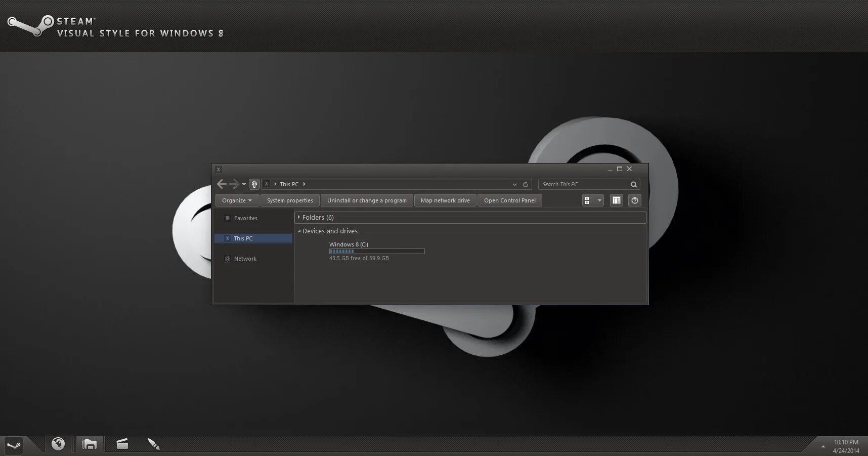868x456 pixels.
Task: Expand the arrow after 'This PC' in address bar
Action: tap(304, 184)
